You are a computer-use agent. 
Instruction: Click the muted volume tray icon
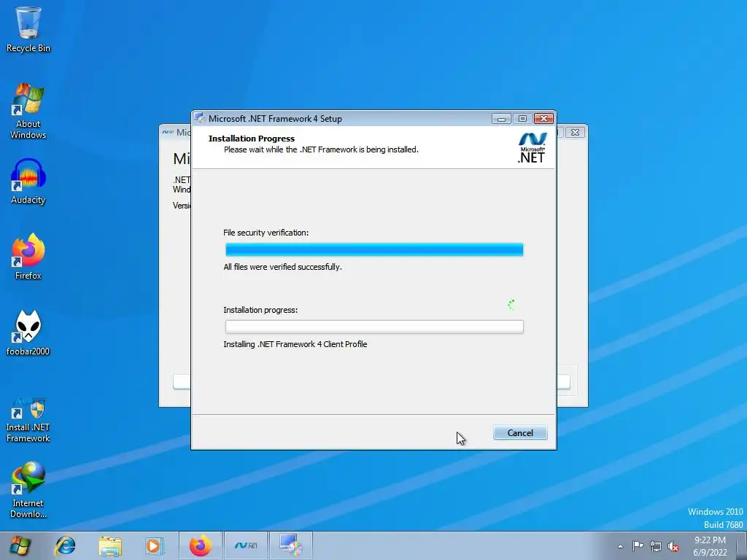(x=673, y=547)
